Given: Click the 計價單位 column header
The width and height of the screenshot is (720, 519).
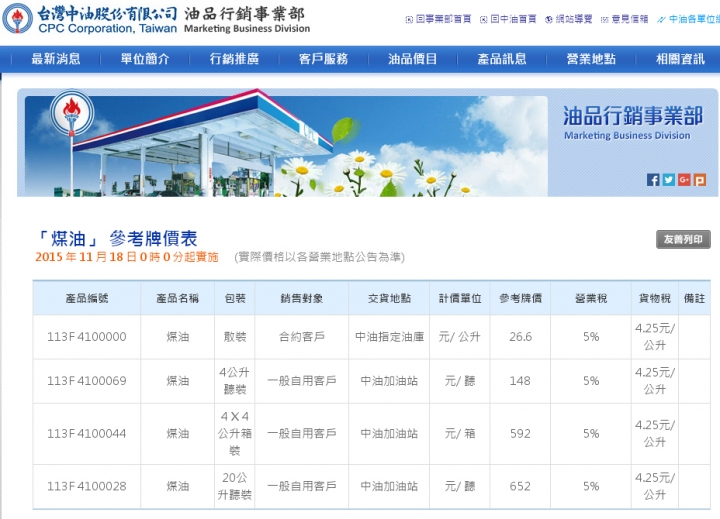Looking at the screenshot, I should pyautogui.click(x=460, y=299).
